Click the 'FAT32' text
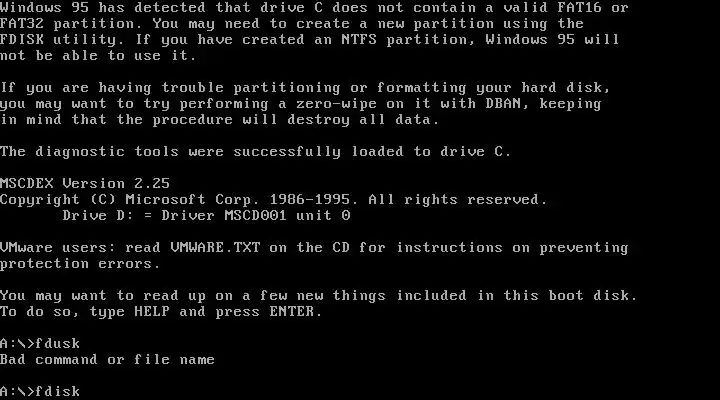 [22, 23]
